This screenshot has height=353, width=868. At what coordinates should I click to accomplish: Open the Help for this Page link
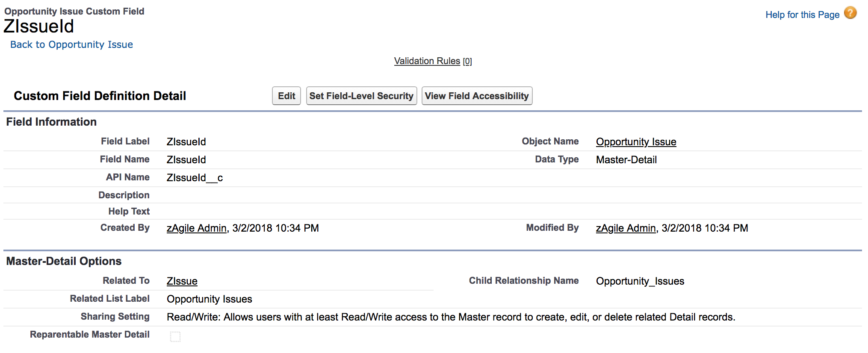point(802,15)
